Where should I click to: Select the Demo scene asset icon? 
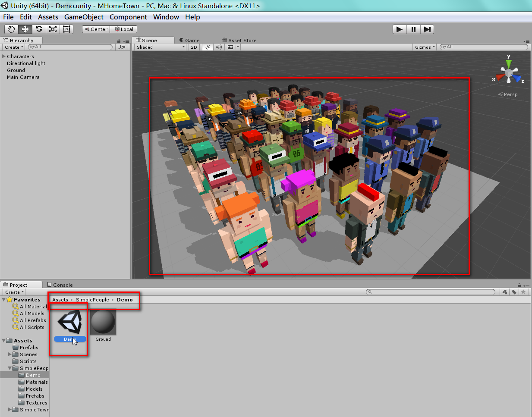click(70, 322)
